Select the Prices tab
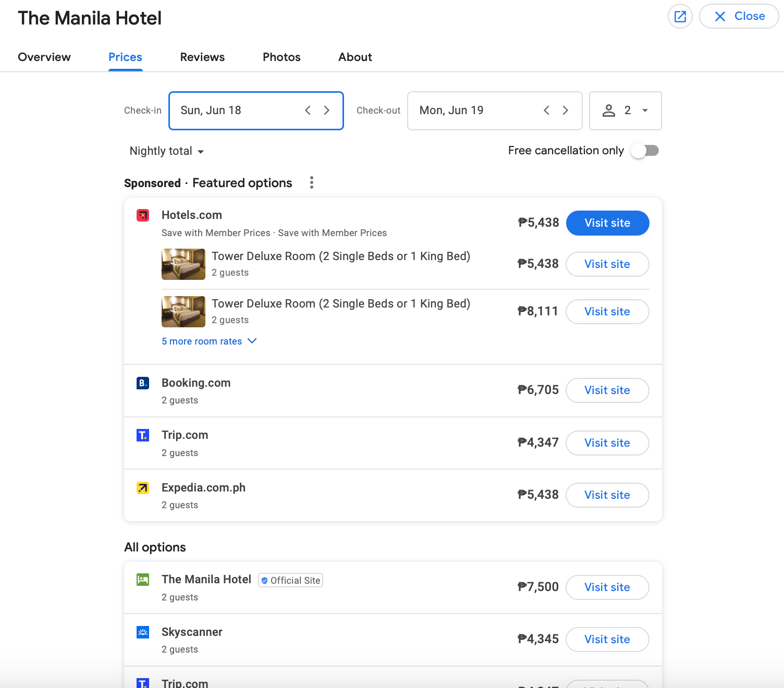784x688 pixels. click(x=125, y=57)
